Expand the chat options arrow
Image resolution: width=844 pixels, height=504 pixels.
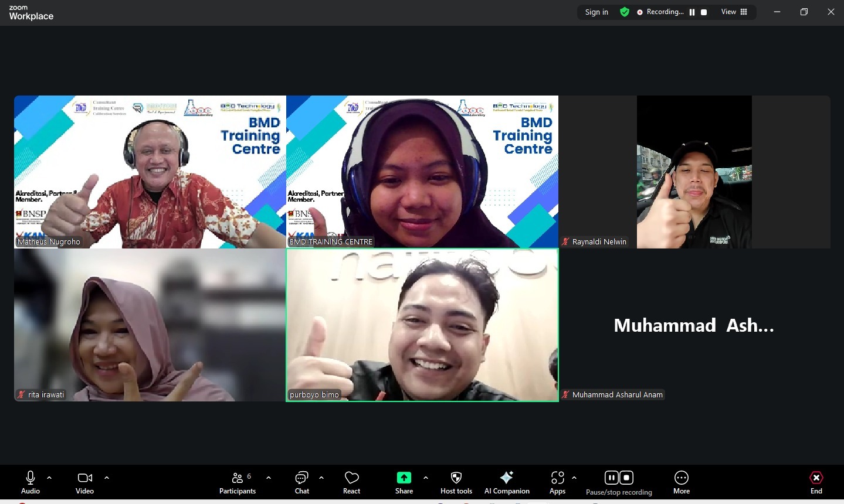point(321,478)
